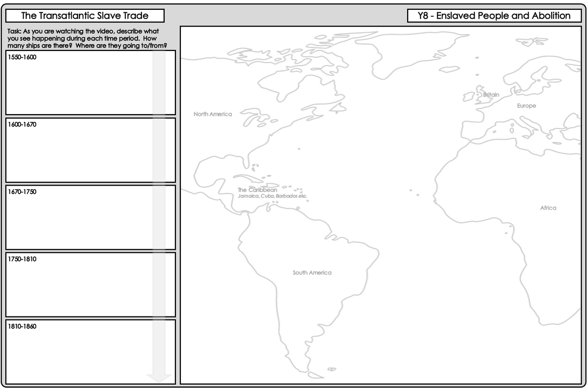Viewport: 588px width, 388px height.
Task: Click the 1750-1810 answer box
Action: coord(91,285)
